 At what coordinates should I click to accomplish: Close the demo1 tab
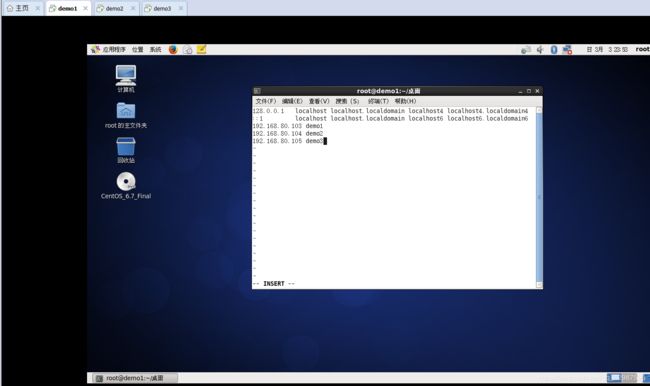pyautogui.click(x=85, y=8)
